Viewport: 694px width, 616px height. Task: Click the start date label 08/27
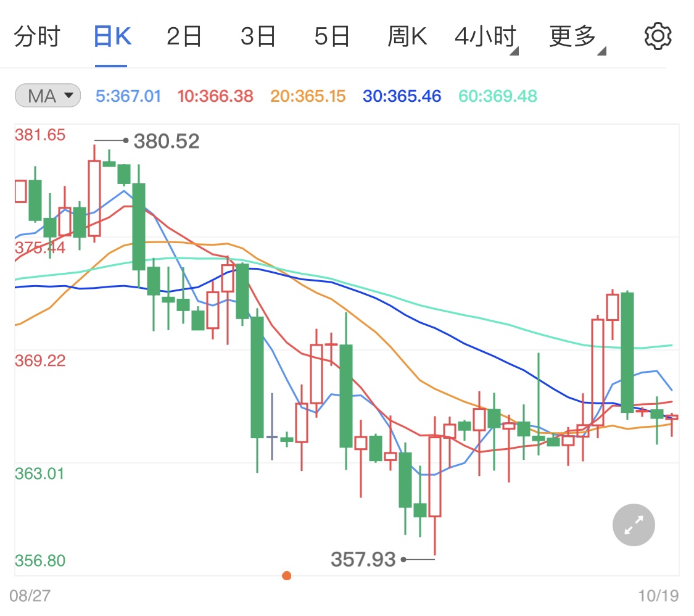[30, 596]
